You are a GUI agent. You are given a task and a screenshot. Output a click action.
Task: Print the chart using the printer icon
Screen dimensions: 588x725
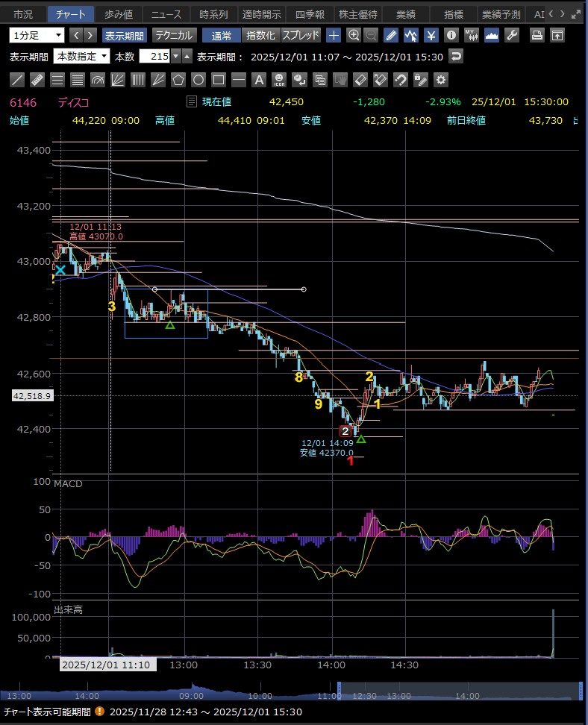[x=537, y=35]
